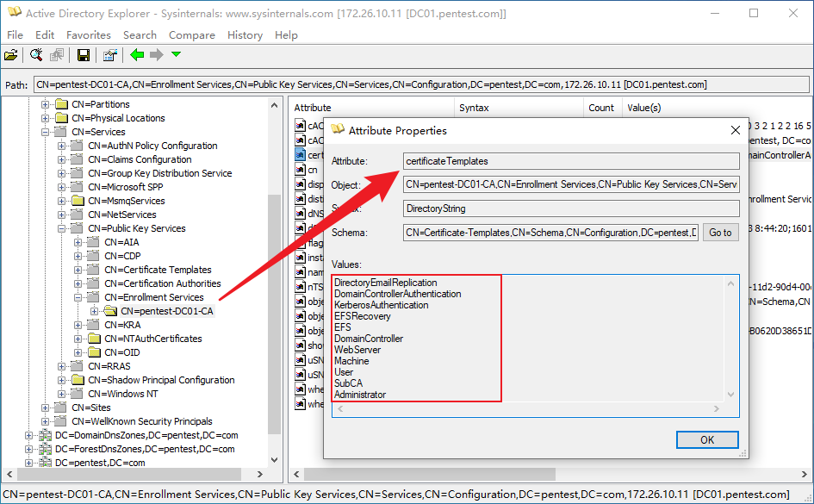
Task: Collapse the CN=Enrollment Services node
Action: (78, 297)
